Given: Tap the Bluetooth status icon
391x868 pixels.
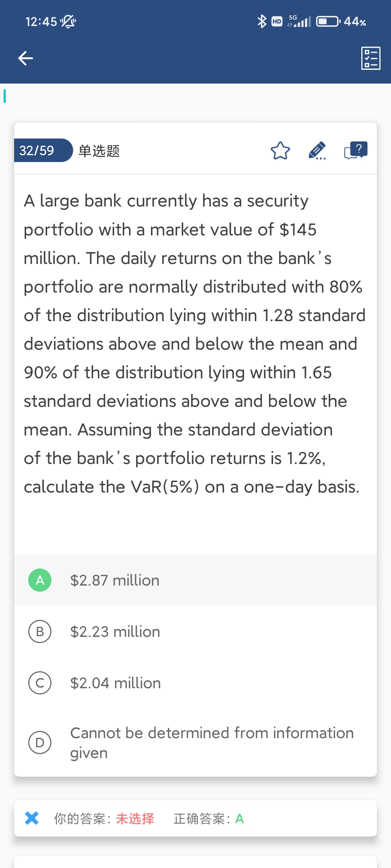Looking at the screenshot, I should pyautogui.click(x=261, y=21).
